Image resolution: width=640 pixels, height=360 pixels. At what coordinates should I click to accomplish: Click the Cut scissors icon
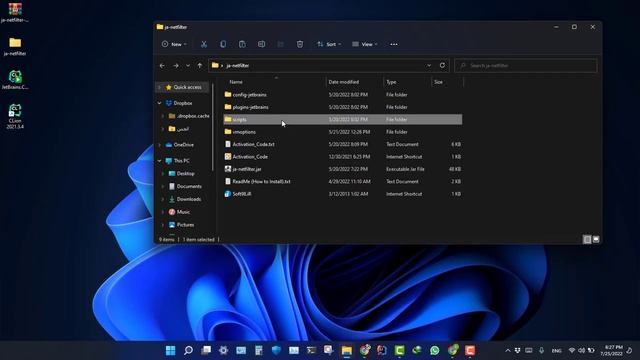click(x=204, y=44)
